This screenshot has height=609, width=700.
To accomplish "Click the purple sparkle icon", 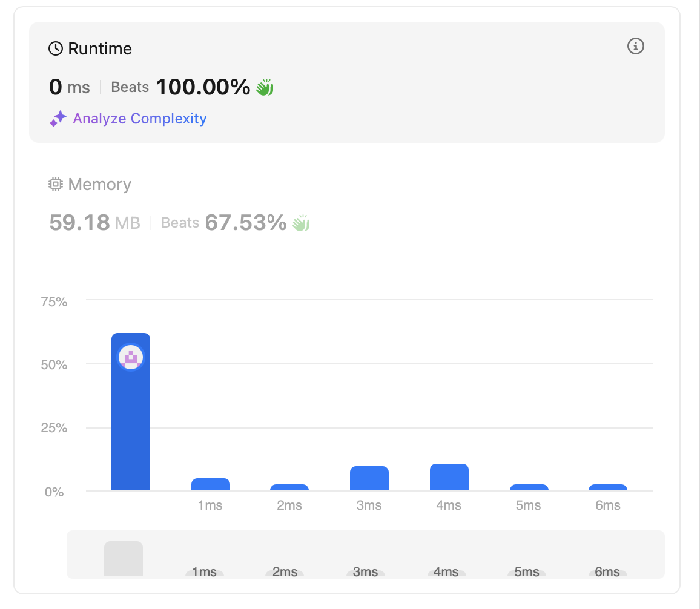I will (58, 119).
